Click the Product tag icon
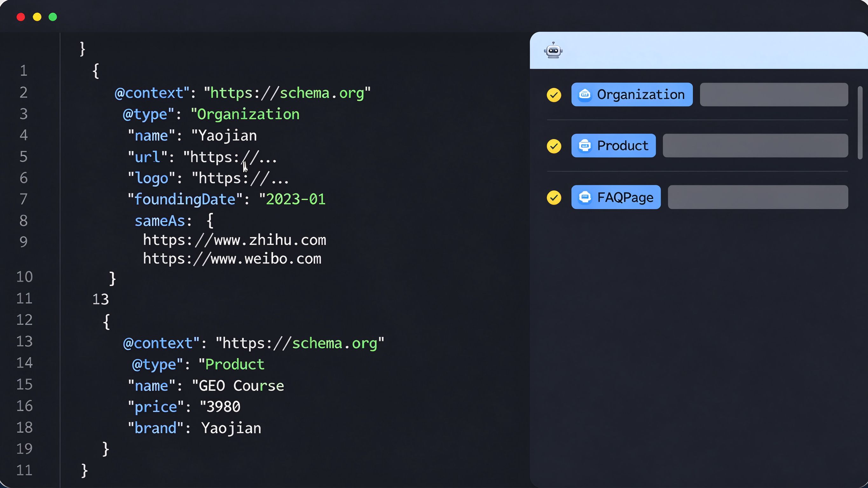The width and height of the screenshot is (868, 488). [x=585, y=146]
